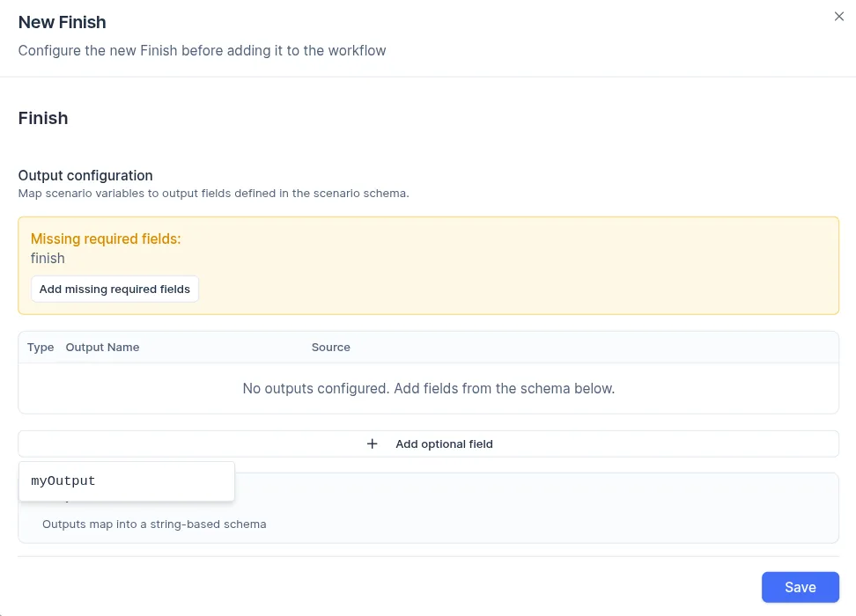The height and width of the screenshot is (616, 856).
Task: Click the plus icon next to Add optional field
Action: click(x=373, y=444)
